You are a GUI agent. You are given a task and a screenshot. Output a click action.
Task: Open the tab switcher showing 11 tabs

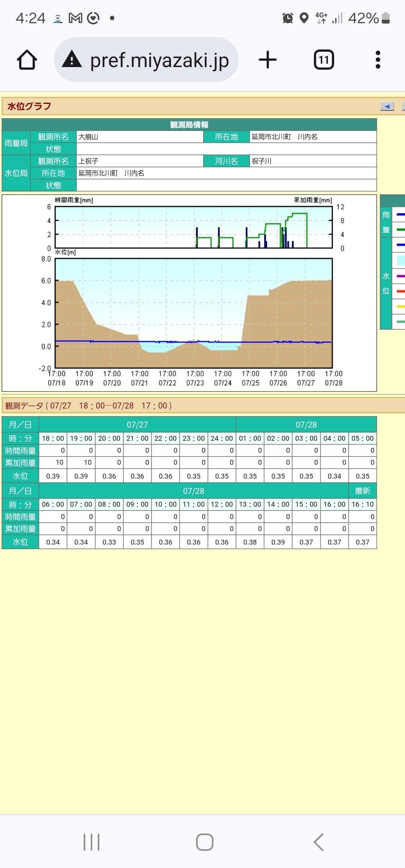coord(324,60)
